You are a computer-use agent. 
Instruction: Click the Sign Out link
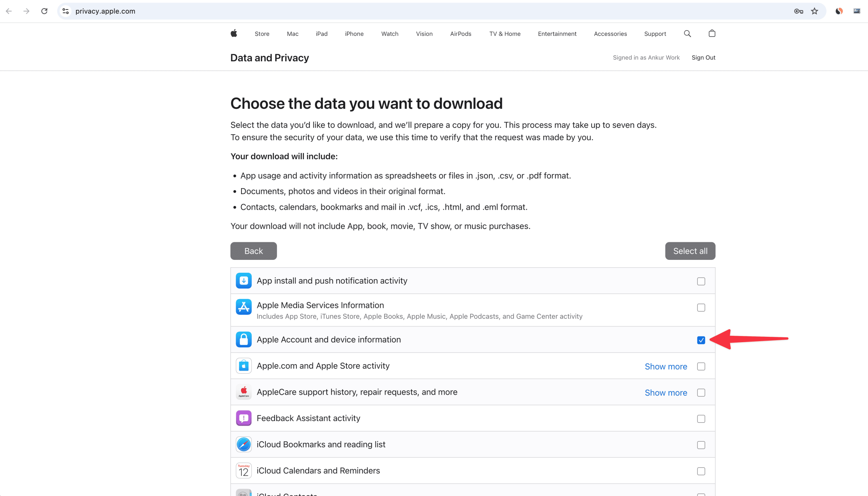[704, 57]
